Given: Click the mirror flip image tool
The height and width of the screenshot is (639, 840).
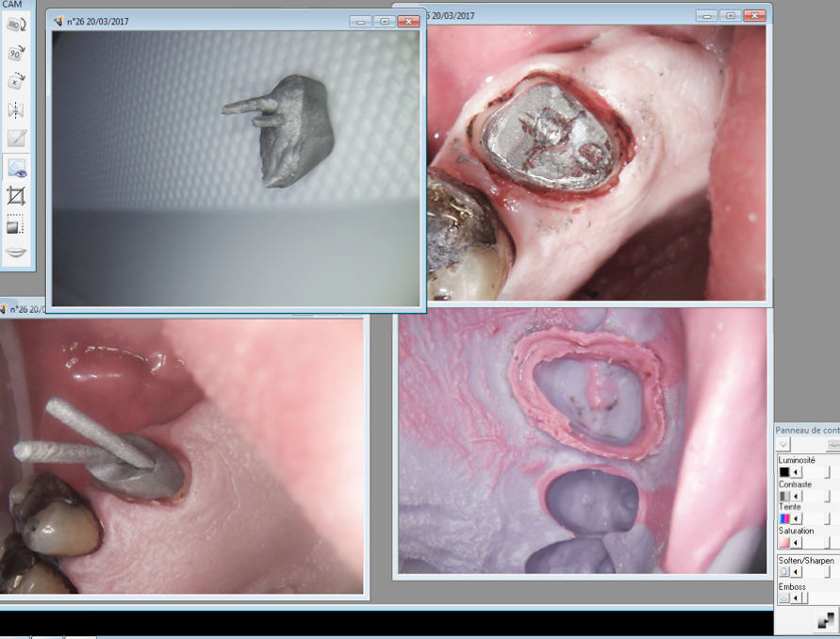Looking at the screenshot, I should pyautogui.click(x=17, y=110).
